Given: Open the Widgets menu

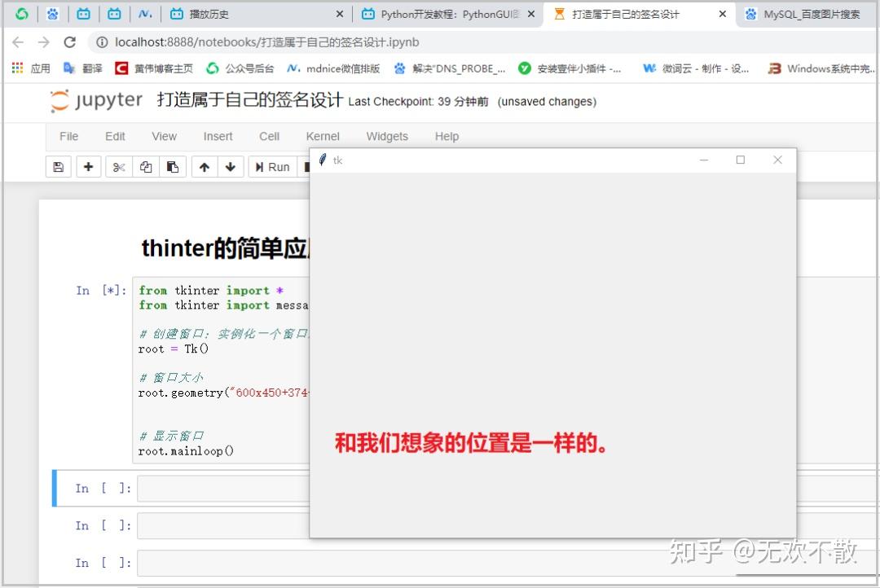Looking at the screenshot, I should pos(387,136).
